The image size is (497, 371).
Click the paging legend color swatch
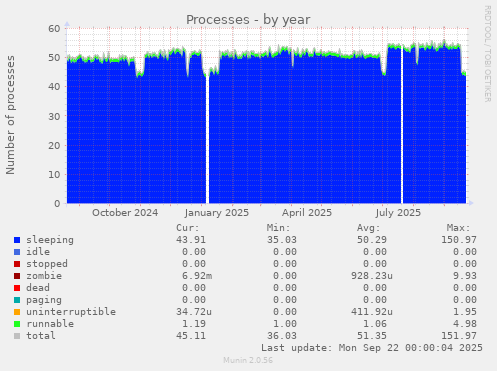click(x=17, y=300)
